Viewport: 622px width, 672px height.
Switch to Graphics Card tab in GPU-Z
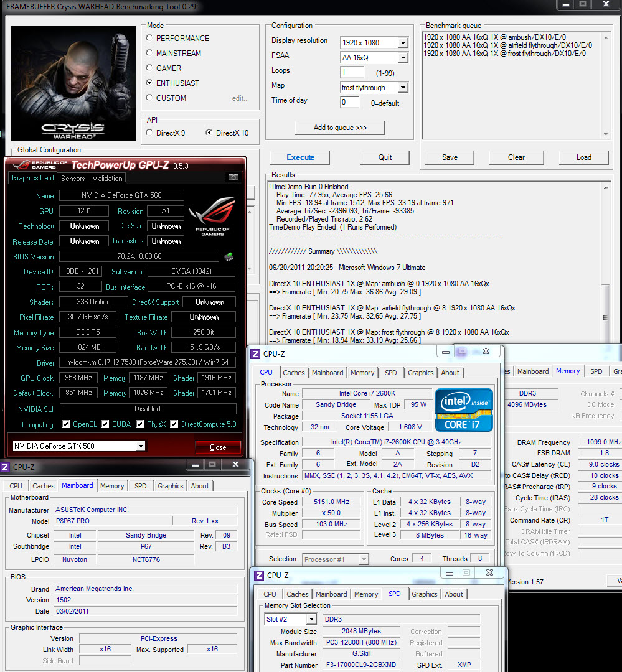click(x=33, y=178)
